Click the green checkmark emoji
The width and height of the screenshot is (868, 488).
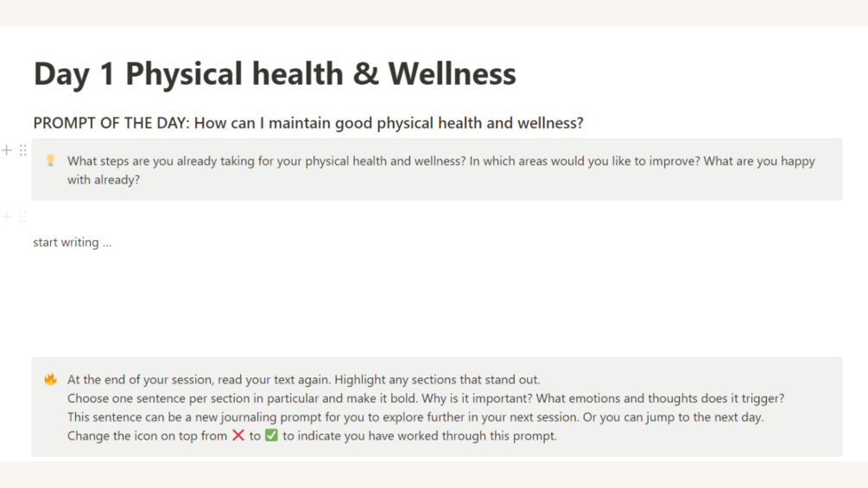coord(271,435)
